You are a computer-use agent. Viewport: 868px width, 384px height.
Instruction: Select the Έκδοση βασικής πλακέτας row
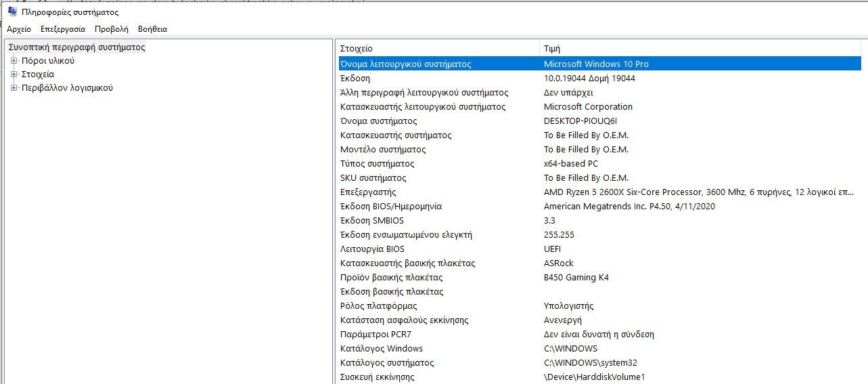click(x=600, y=291)
